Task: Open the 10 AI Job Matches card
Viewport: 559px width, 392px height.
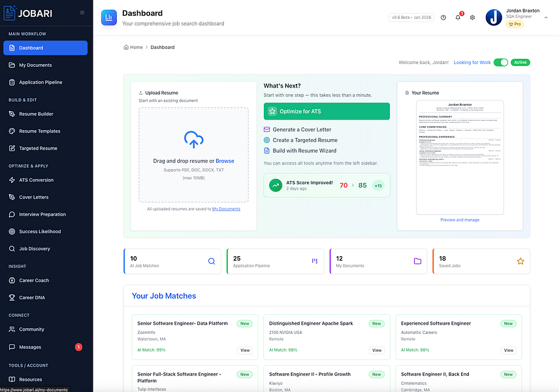Action: [x=172, y=261]
